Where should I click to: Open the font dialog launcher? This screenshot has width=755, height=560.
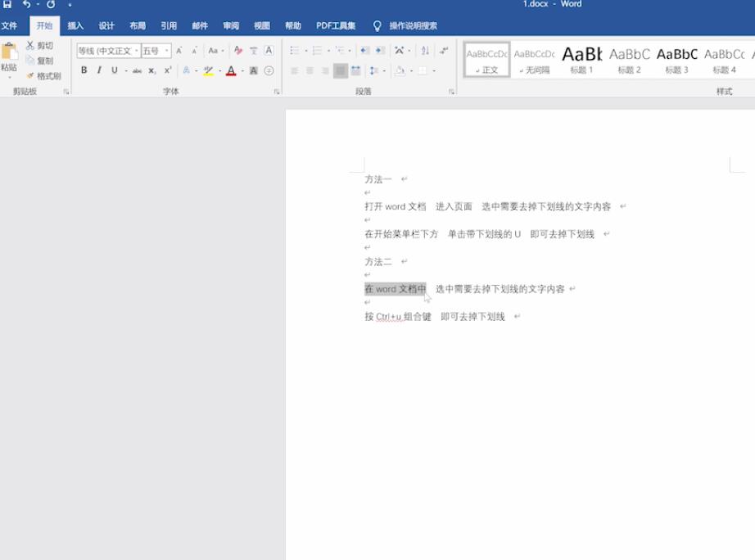click(277, 92)
